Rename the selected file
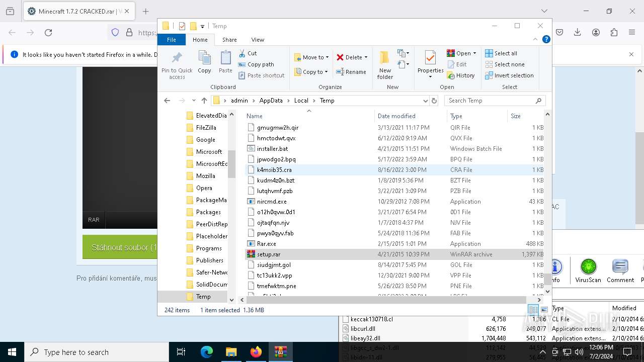Image resolution: width=644 pixels, height=362 pixels. point(351,72)
